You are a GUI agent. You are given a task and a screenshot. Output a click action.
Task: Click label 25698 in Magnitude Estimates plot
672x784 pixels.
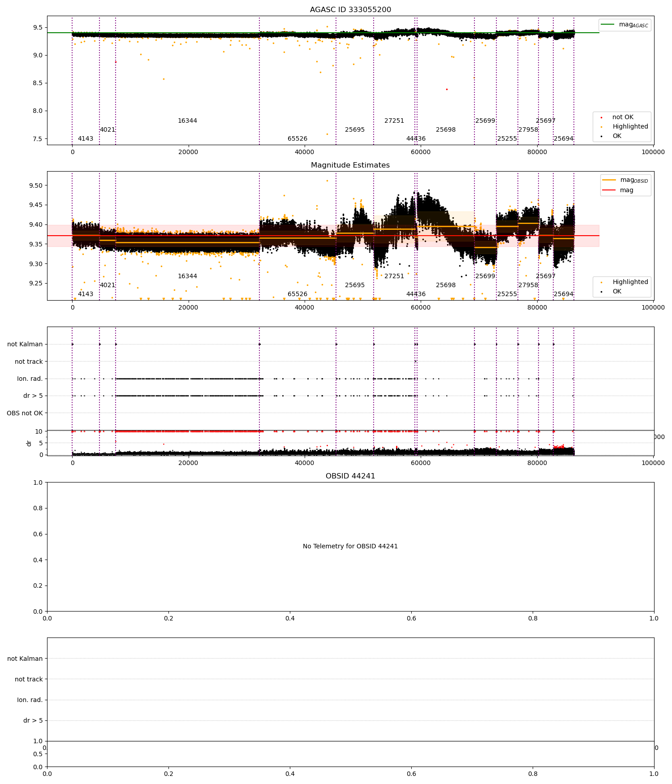pos(446,285)
